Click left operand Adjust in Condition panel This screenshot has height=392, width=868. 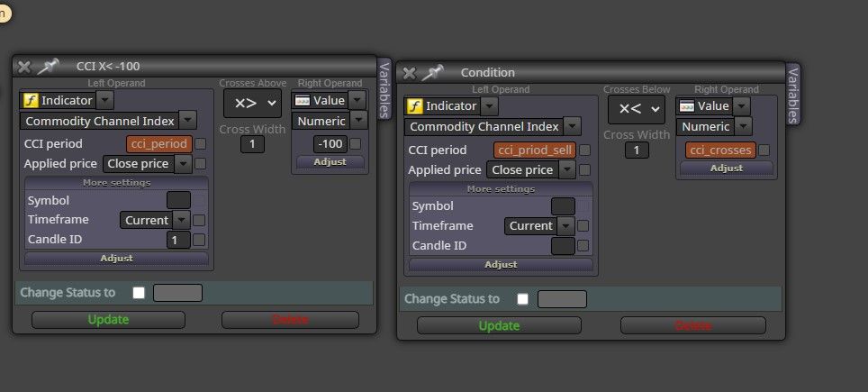[501, 264]
